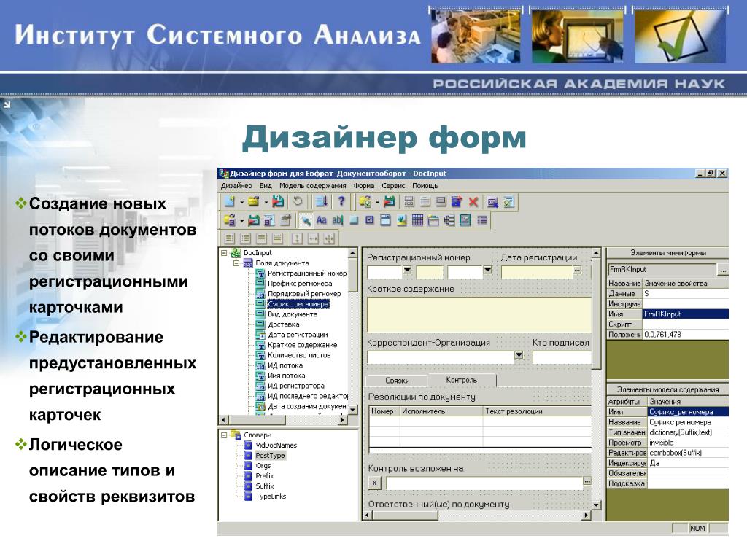Screen dimensions: 747x560
Task: Click the New document icon with star
Action: tap(229, 201)
